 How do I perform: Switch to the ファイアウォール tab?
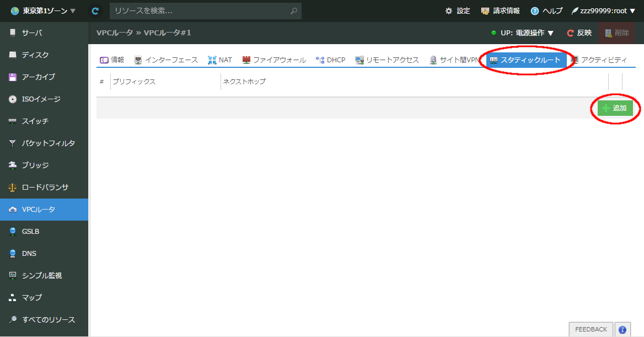coord(272,60)
